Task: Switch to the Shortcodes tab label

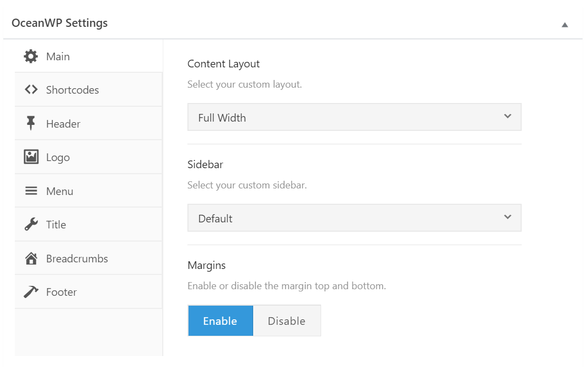Action: tap(72, 90)
